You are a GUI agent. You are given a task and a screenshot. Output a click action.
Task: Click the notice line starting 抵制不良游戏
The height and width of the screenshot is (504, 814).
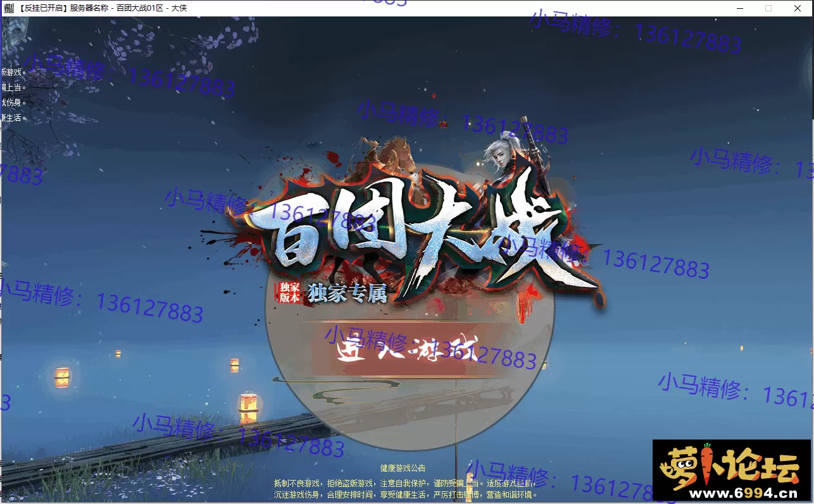(x=405, y=483)
